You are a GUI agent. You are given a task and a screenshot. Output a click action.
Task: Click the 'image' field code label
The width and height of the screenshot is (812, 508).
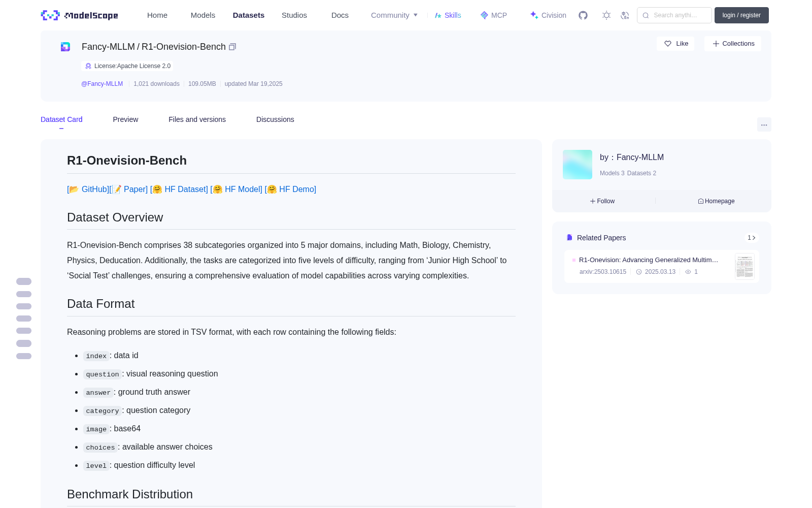[x=96, y=429]
